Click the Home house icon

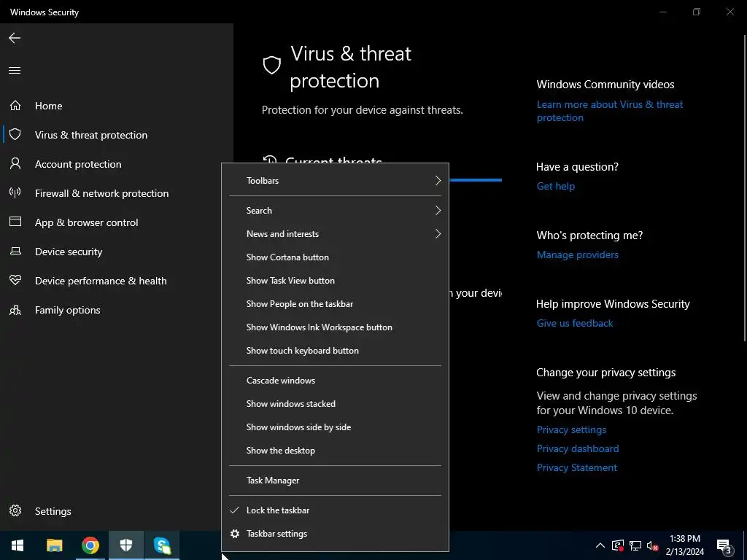coord(15,105)
